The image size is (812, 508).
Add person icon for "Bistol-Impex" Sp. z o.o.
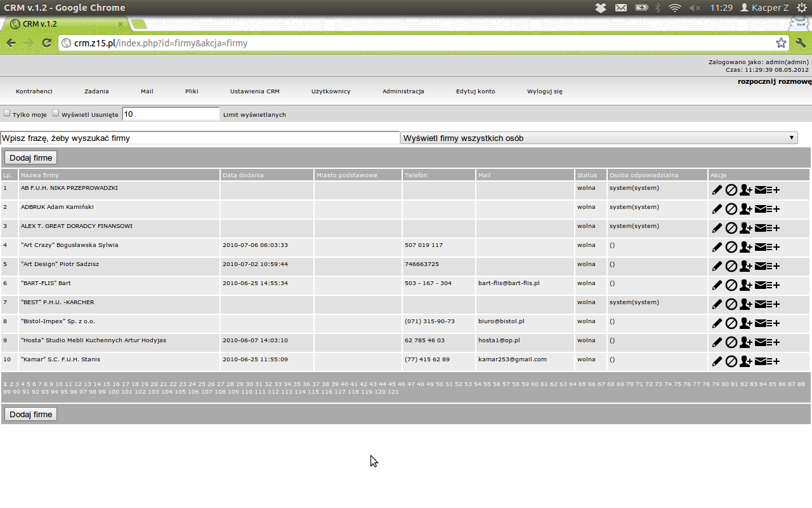[x=746, y=323]
